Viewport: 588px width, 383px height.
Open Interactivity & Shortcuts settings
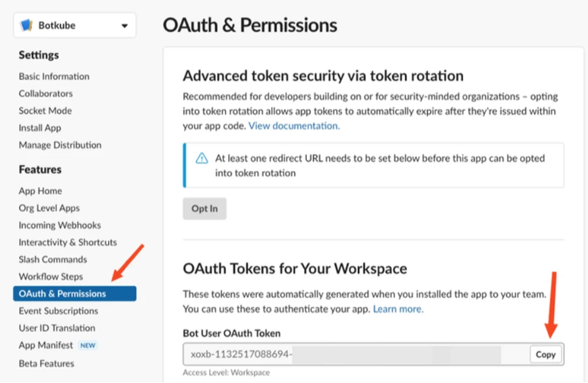click(x=67, y=242)
